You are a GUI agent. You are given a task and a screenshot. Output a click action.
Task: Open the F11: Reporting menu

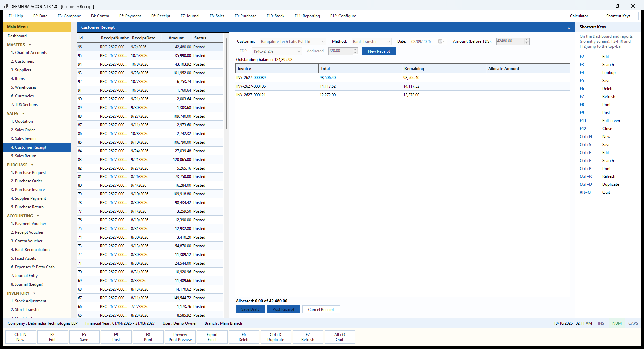tap(307, 16)
